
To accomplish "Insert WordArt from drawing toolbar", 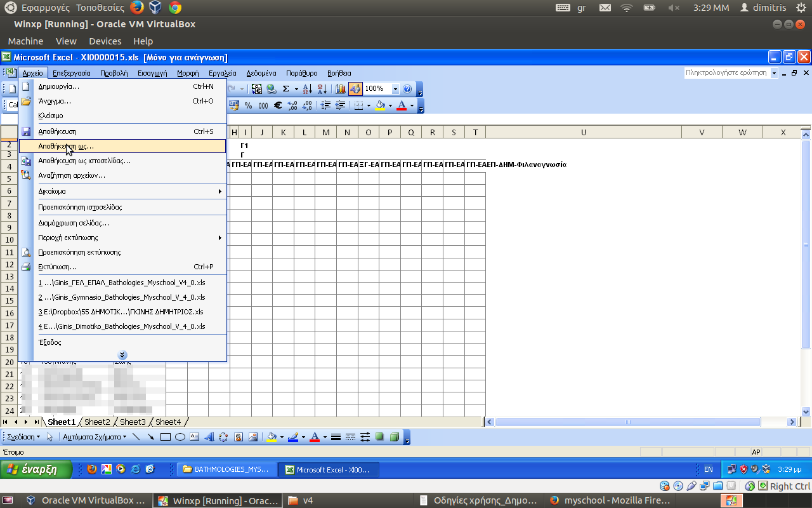I will click(x=209, y=437).
